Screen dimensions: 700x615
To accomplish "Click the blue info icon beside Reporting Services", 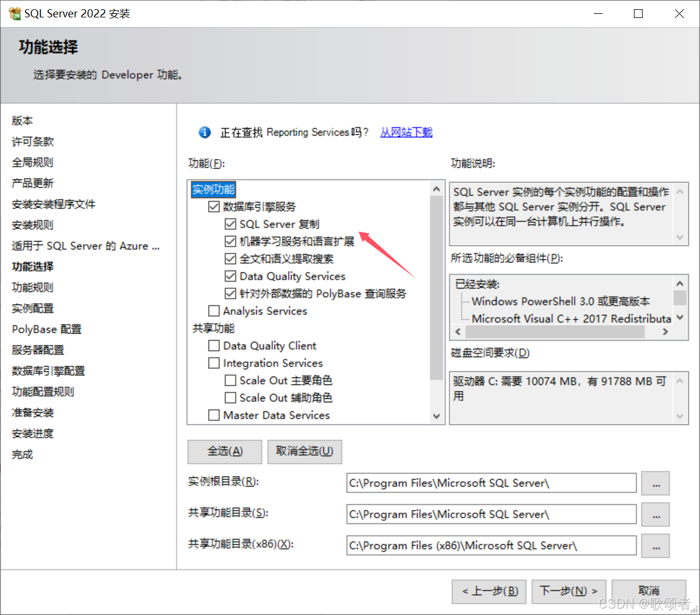I will (x=205, y=133).
